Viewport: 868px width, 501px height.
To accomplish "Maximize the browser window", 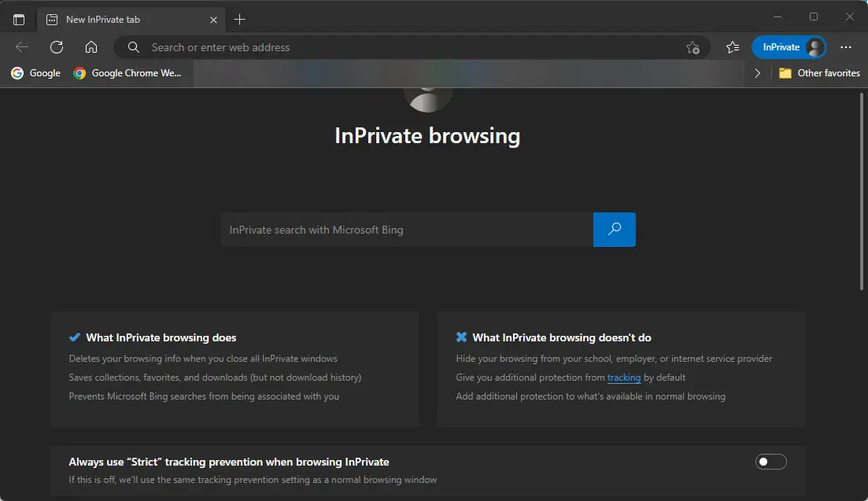I will (x=813, y=17).
